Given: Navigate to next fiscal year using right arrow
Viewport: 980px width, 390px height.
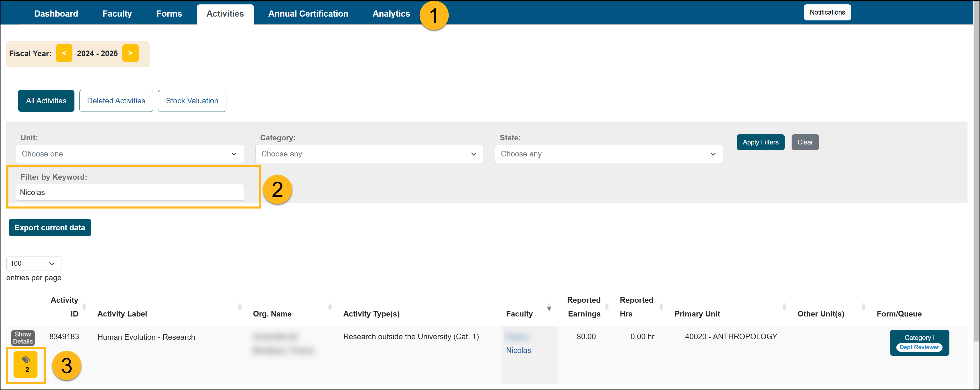Looking at the screenshot, I should tap(131, 53).
